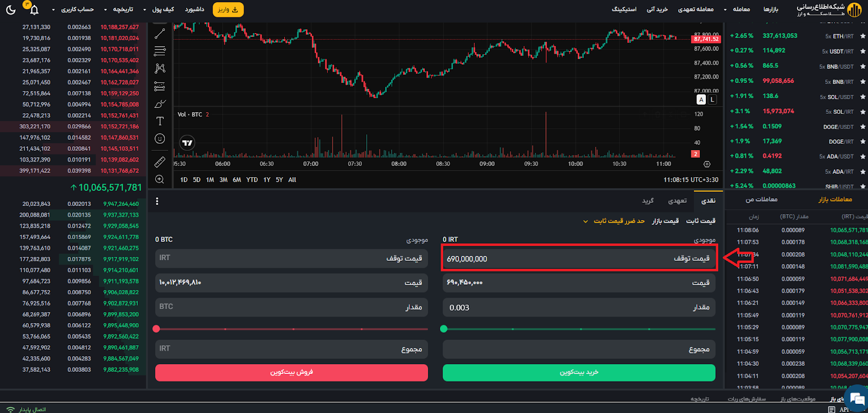Open the live chat support bubble
The width and height of the screenshot is (868, 413).
click(x=857, y=399)
